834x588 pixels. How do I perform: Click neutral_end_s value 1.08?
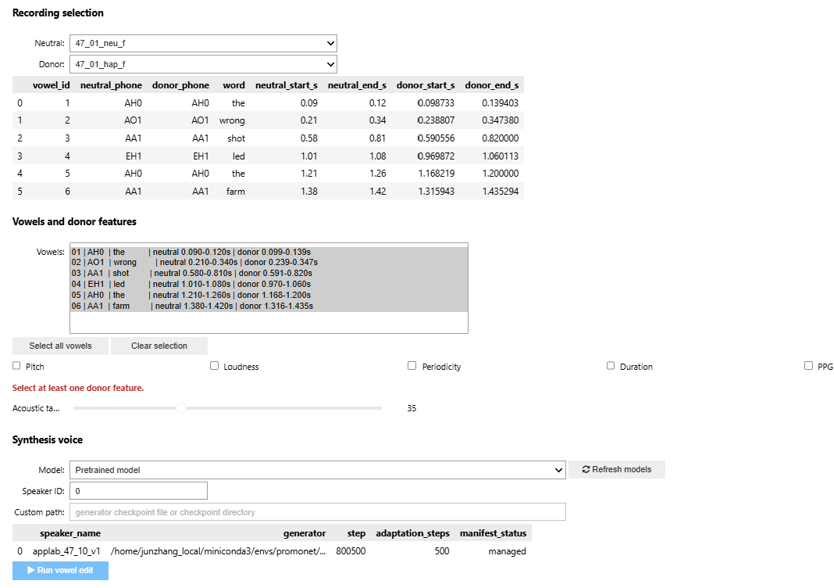point(378,156)
